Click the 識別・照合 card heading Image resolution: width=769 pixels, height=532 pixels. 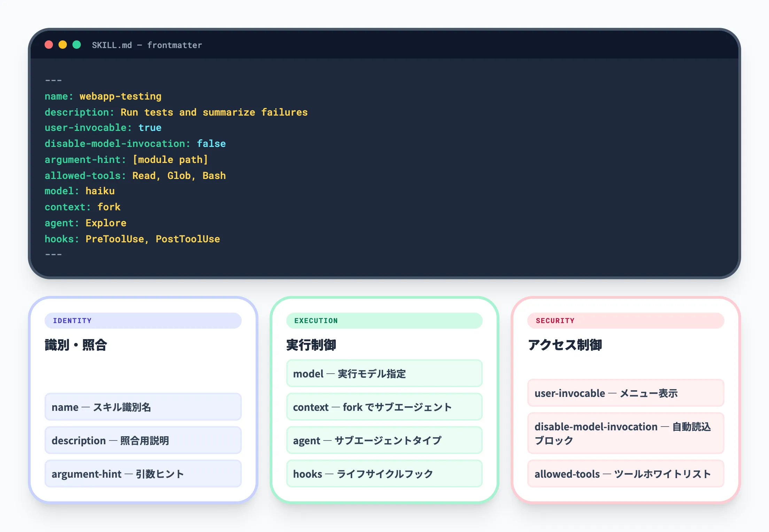click(x=76, y=345)
